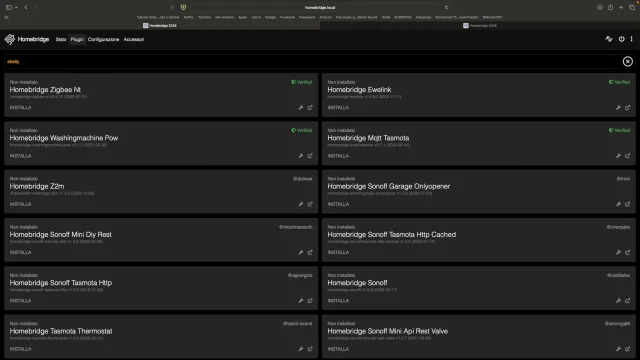640x360 pixels.
Task: Open the Accessori menu item
Action: tap(134, 40)
